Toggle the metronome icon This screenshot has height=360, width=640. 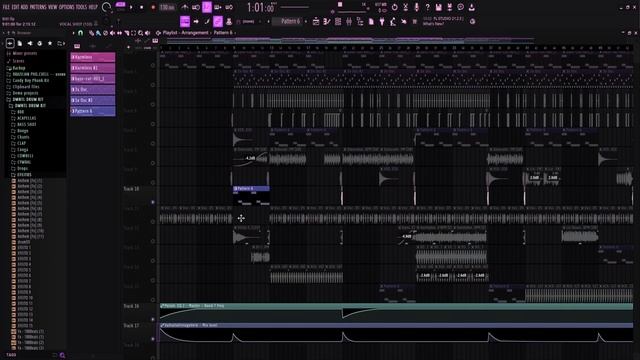tap(185, 7)
